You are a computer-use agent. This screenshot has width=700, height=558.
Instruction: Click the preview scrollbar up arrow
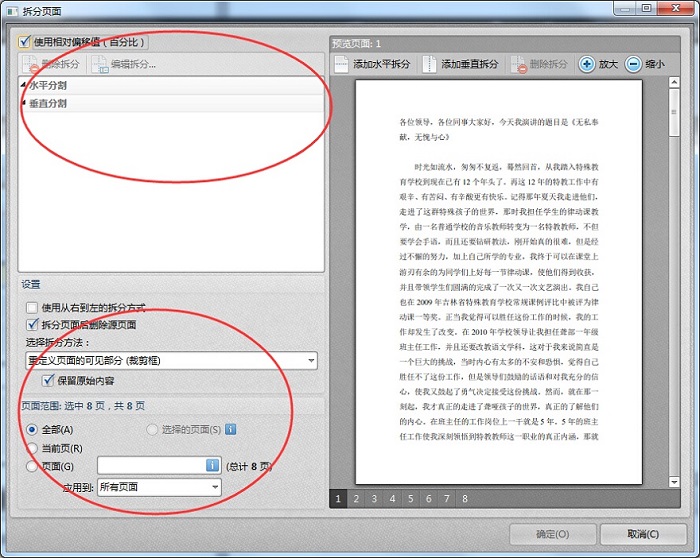pos(674,82)
